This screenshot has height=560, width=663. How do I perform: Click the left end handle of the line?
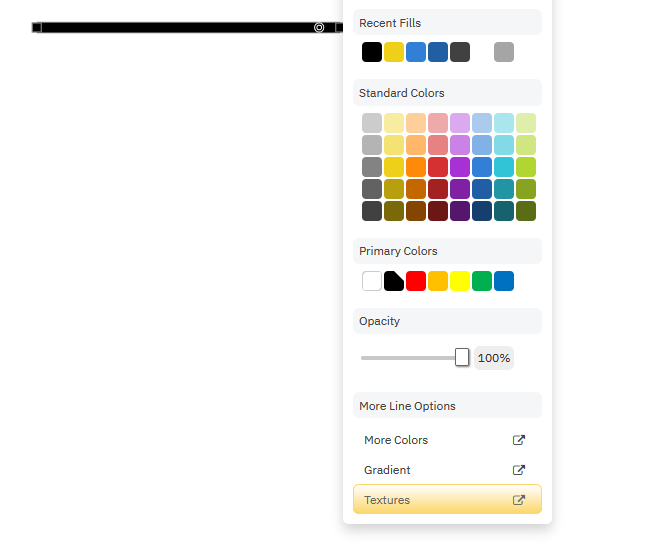click(37, 28)
